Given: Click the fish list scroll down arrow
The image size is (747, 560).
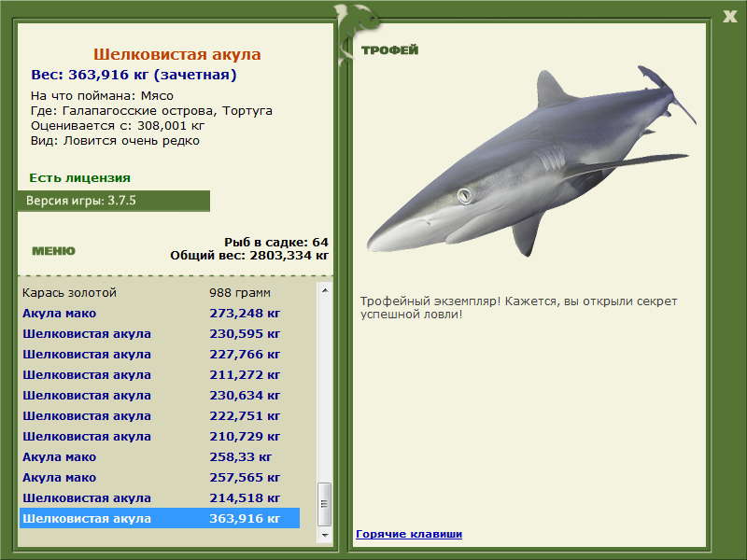Looking at the screenshot, I should (x=324, y=535).
